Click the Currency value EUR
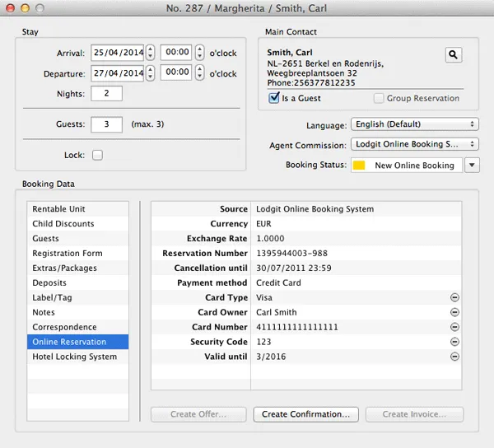 [x=263, y=224]
